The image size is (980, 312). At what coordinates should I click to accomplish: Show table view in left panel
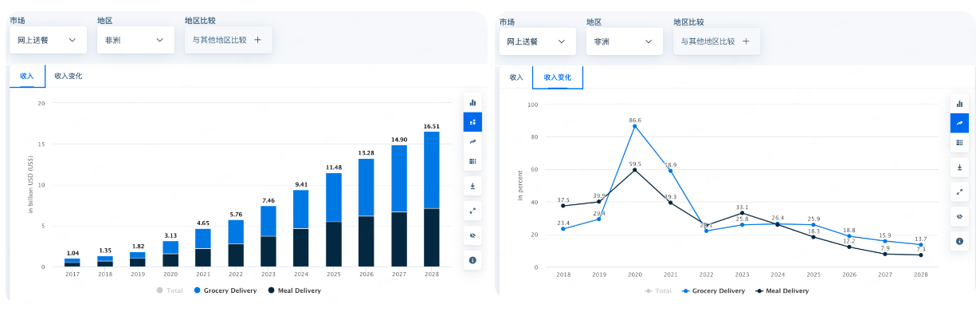pos(472,161)
